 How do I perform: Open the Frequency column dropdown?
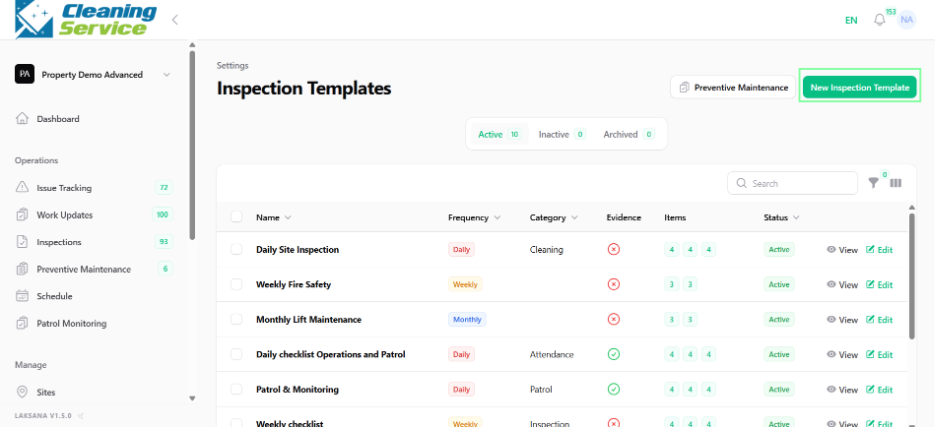(497, 217)
